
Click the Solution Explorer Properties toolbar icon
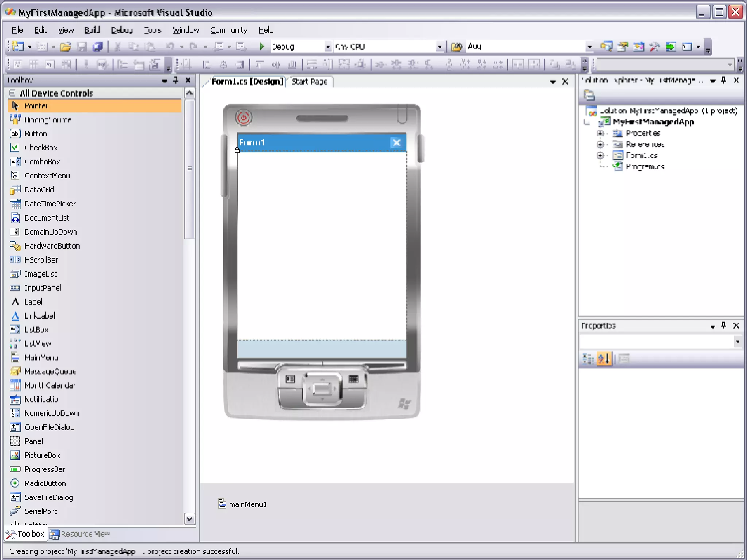click(x=589, y=96)
